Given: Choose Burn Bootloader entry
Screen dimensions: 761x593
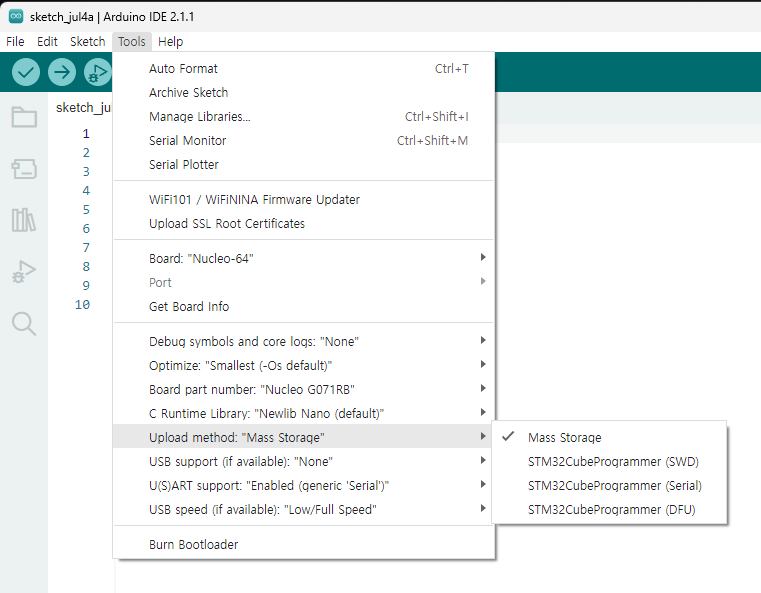Looking at the screenshot, I should click(x=304, y=544).
